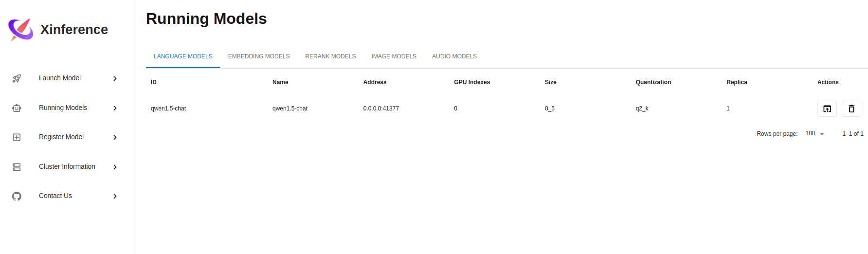
Task: Click the Xinference rocket logo
Action: [x=21, y=30]
